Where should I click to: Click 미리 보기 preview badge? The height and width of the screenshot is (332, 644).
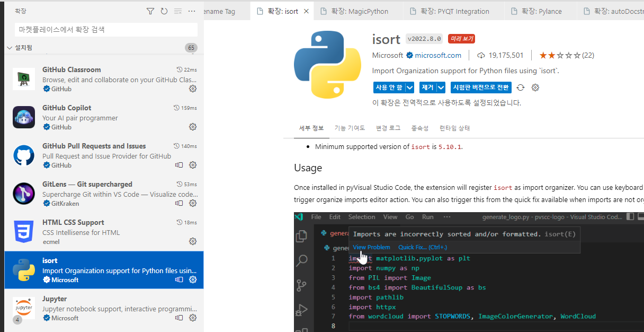(461, 39)
